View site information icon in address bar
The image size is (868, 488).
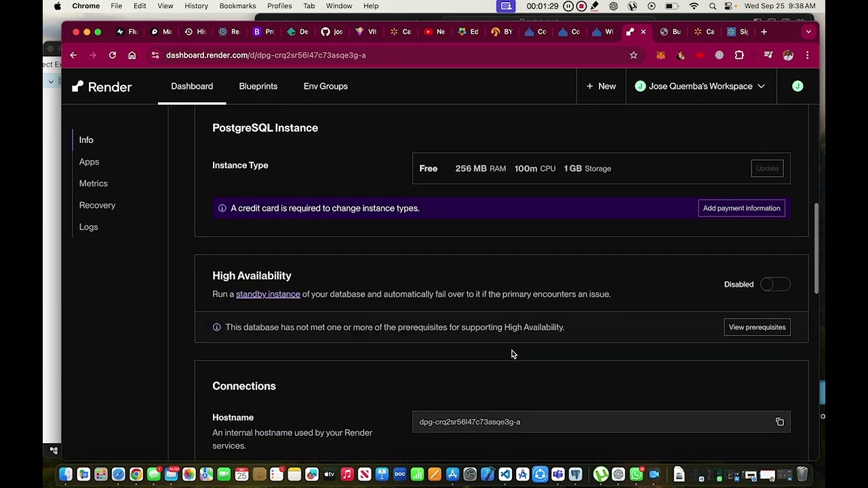point(155,55)
